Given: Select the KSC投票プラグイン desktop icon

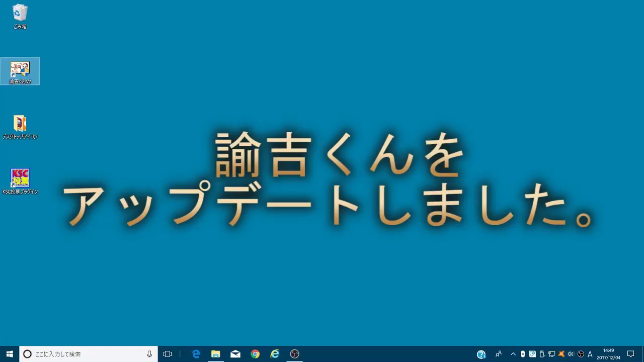Looking at the screenshot, I should [20, 182].
